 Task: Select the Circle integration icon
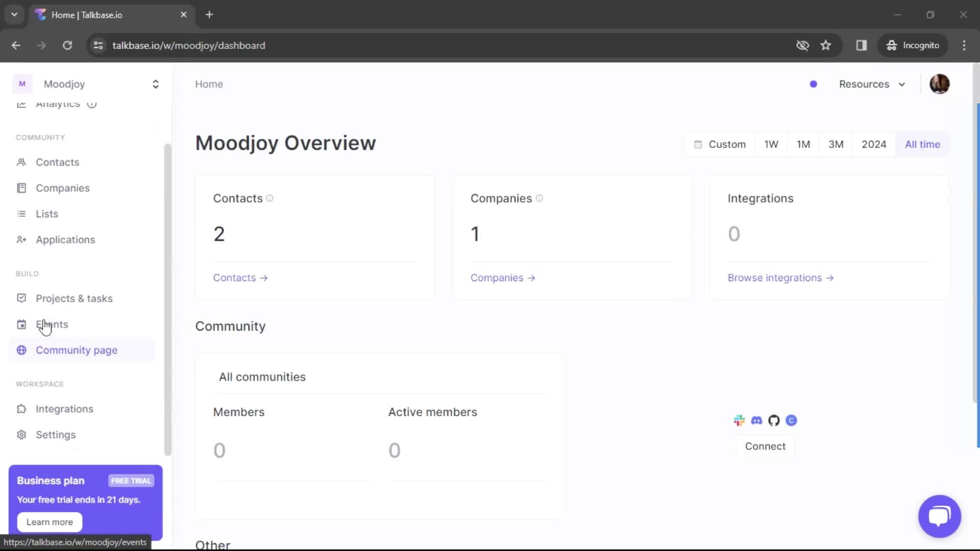791,420
